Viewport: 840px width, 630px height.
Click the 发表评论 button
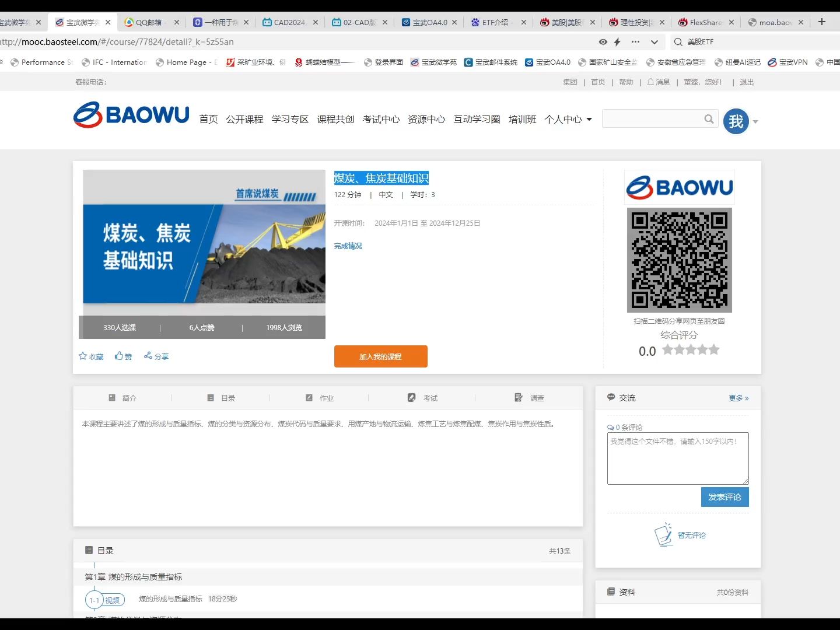pos(724,497)
